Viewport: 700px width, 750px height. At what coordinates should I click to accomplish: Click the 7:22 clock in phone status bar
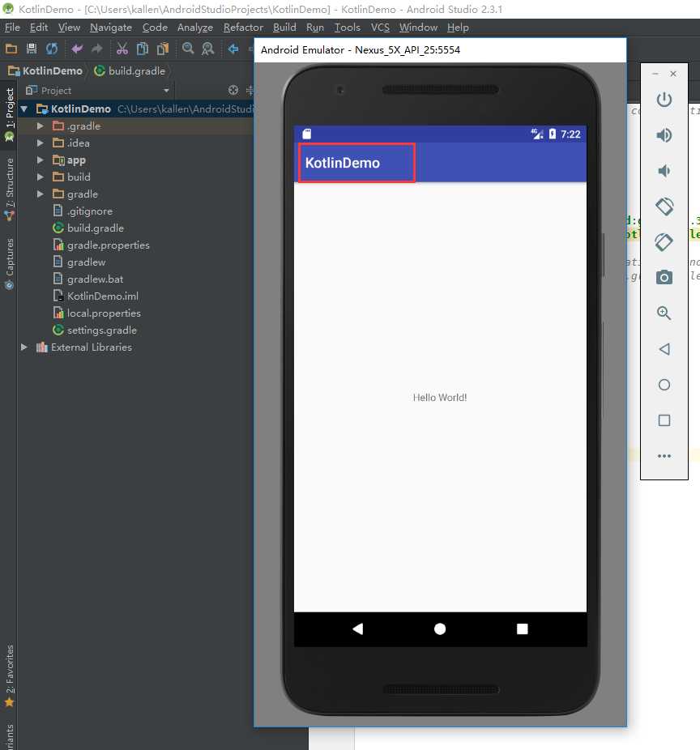570,134
